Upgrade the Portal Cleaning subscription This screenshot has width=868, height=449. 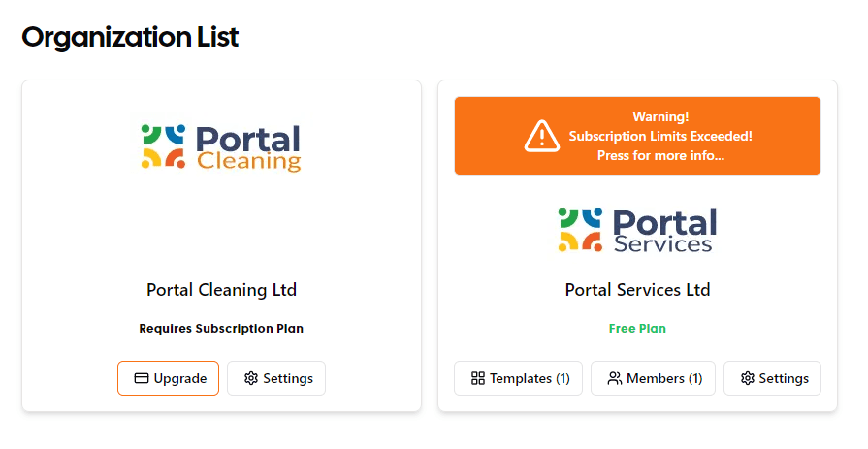tap(169, 378)
